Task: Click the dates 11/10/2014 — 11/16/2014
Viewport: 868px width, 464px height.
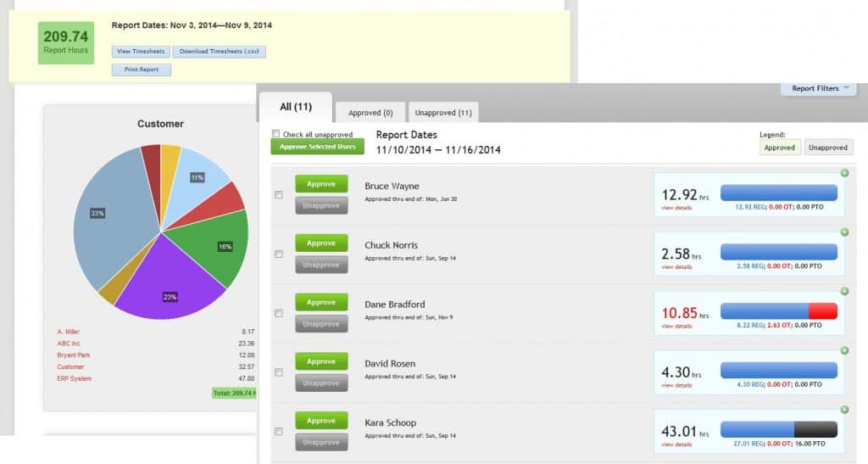Action: click(438, 150)
